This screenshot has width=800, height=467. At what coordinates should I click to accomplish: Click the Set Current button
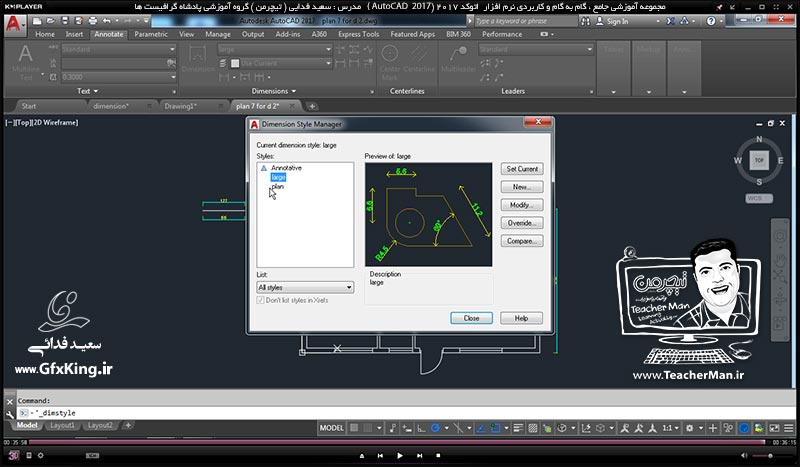pos(522,169)
